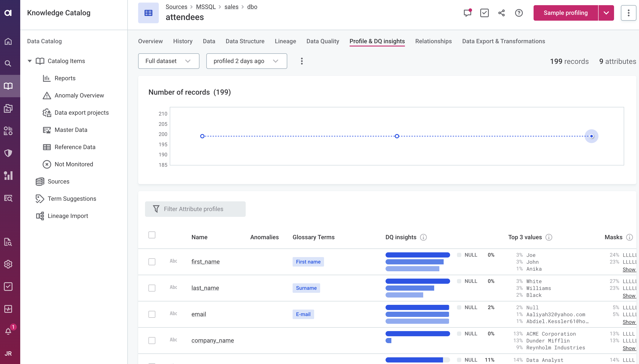The image size is (639, 364).
Task: Switch to the Lineage tab
Action: (x=285, y=41)
